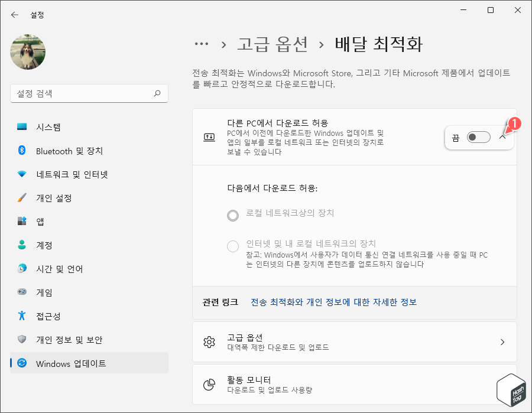Open 시간 및 언어 settings
The height and width of the screenshot is (413, 532).
pos(89,269)
